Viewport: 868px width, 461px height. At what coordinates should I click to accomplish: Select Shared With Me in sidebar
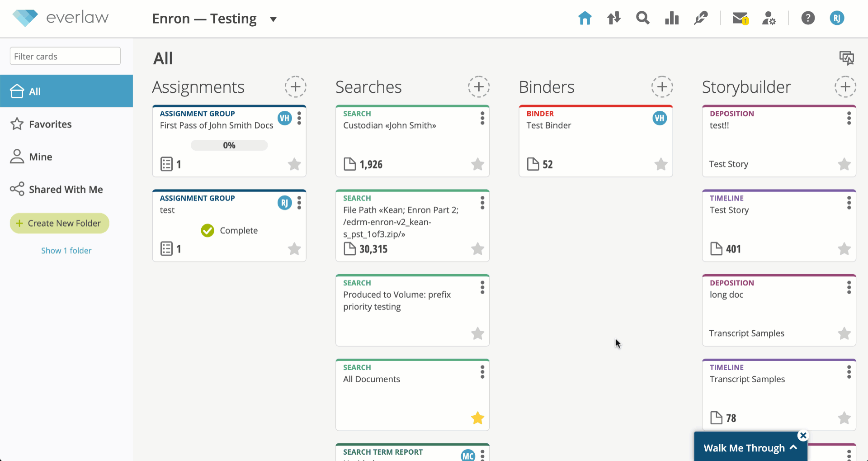(x=66, y=189)
